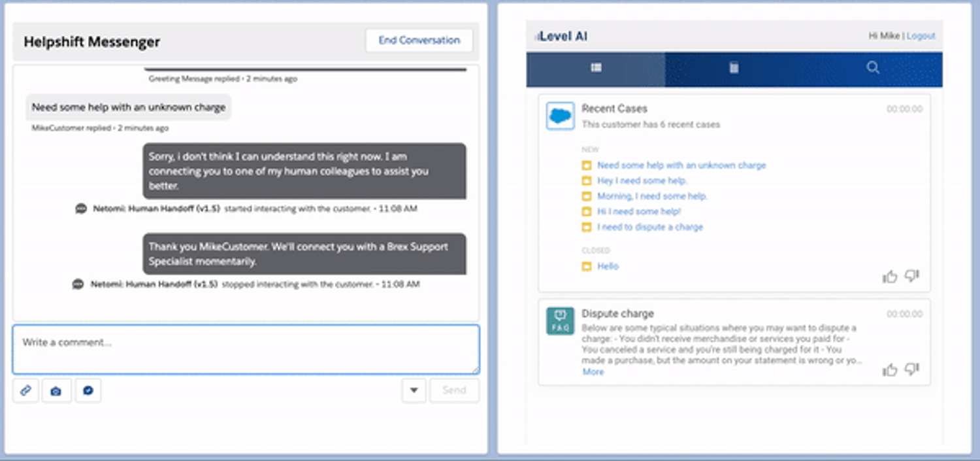Open the dropdown arrow beside Send

tap(414, 390)
